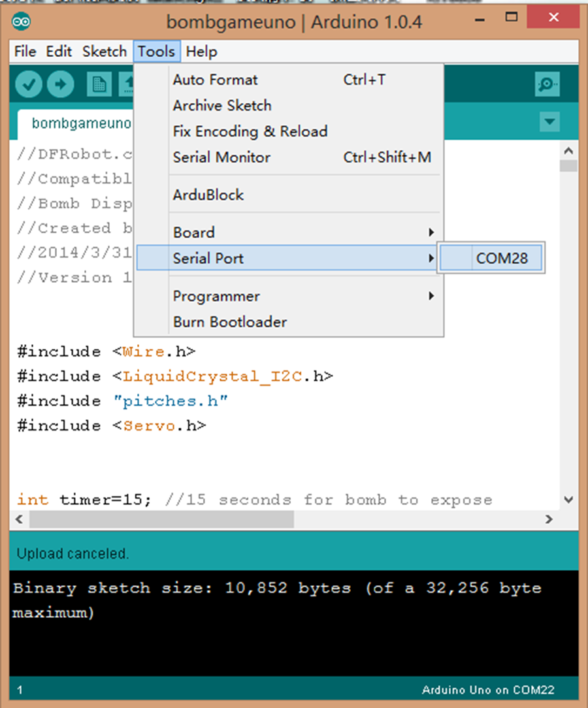Select the COM28 serial port
Screen dimensions: 588x708
(491, 258)
